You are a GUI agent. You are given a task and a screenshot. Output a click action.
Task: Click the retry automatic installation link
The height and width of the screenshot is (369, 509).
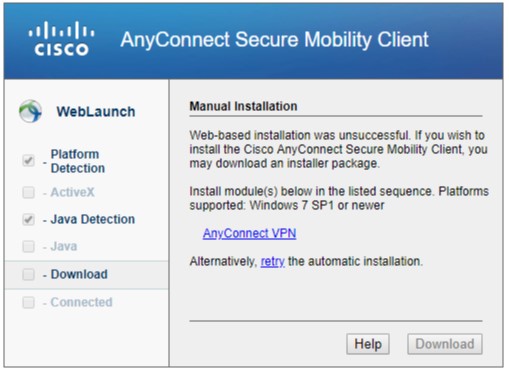tap(273, 261)
